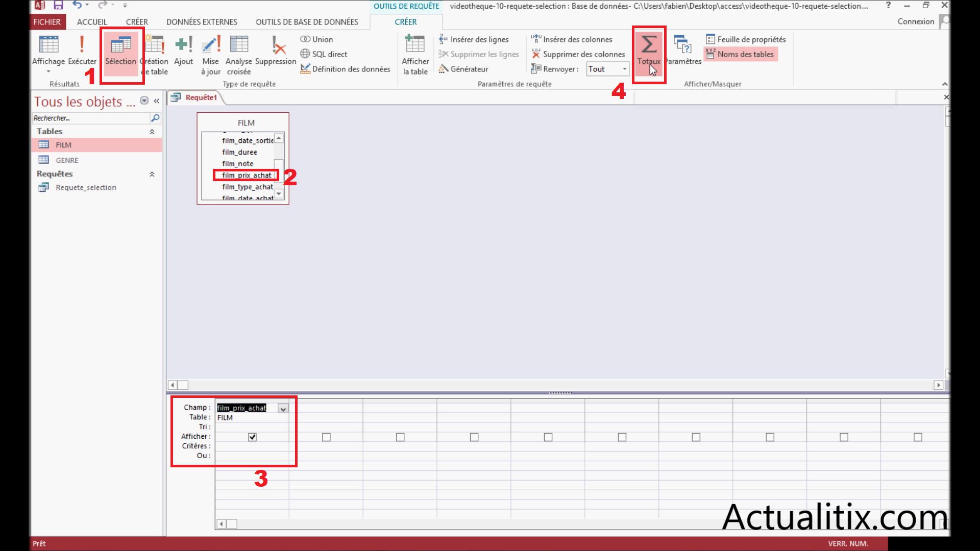Open DONNÉES EXTERNES tab
The height and width of the screenshot is (551, 980).
[x=202, y=22]
